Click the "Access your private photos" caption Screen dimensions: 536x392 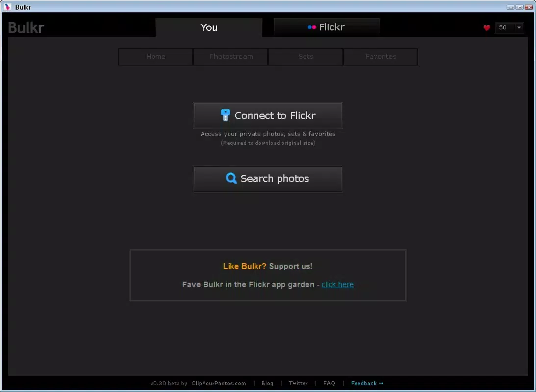268,134
